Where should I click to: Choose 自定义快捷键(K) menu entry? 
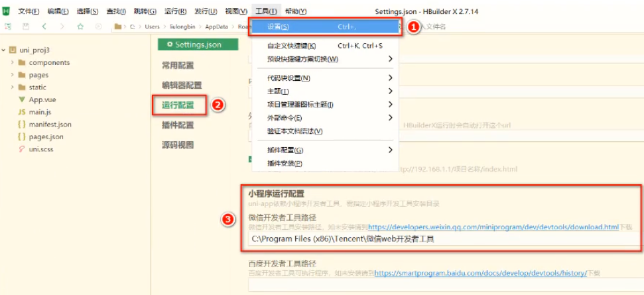[325, 46]
